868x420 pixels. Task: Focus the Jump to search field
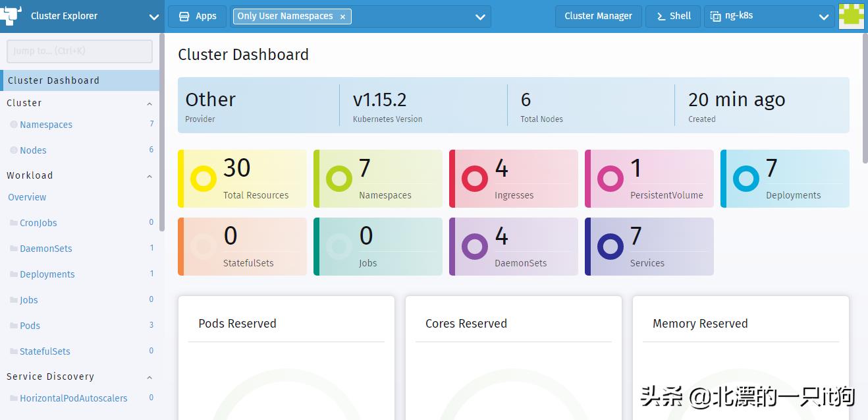[x=79, y=51]
